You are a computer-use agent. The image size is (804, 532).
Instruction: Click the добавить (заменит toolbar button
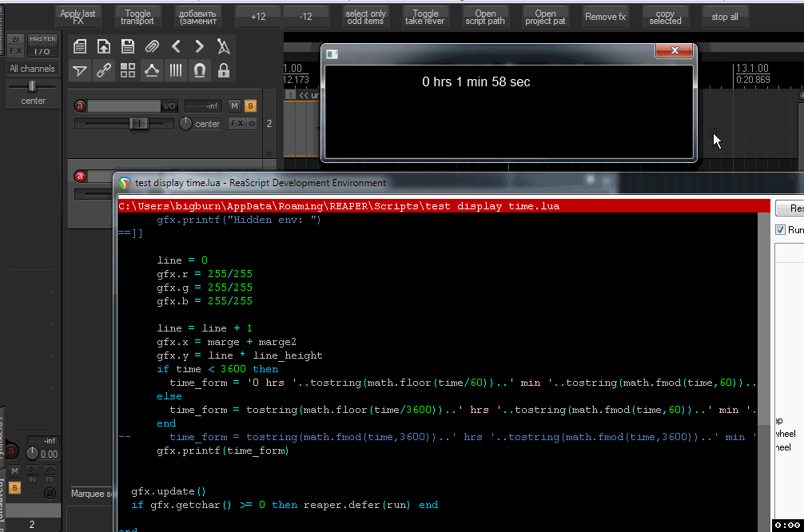point(197,17)
